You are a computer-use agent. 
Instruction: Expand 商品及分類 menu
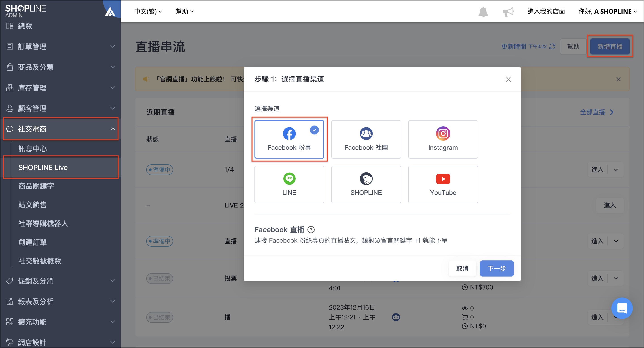coord(61,67)
